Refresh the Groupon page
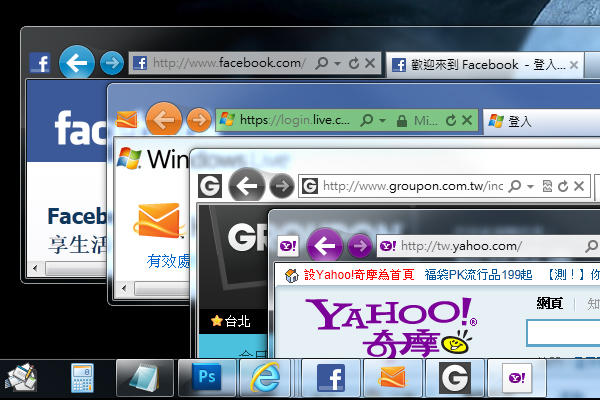The width and height of the screenshot is (600, 400). (x=563, y=186)
